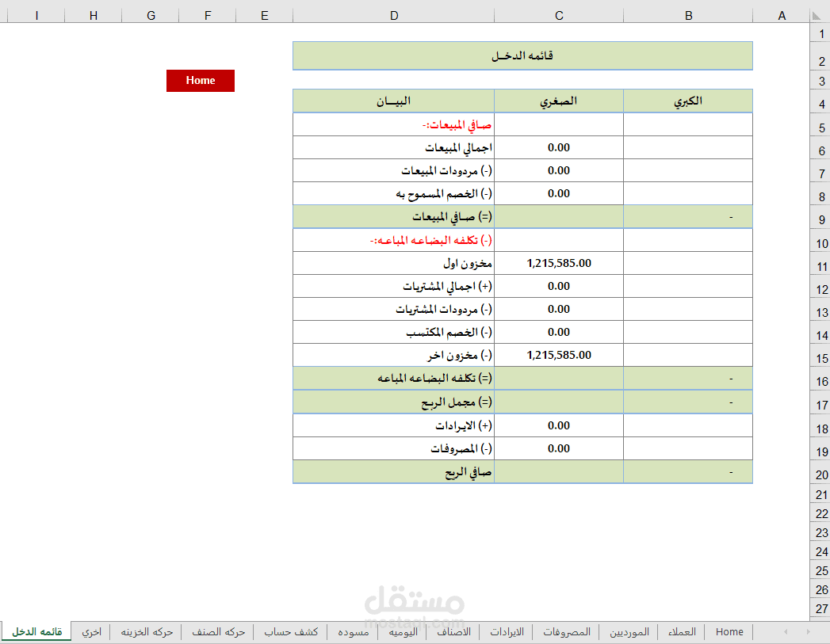Select the الموردين sheet tab
The height and width of the screenshot is (644, 830).
(x=629, y=632)
